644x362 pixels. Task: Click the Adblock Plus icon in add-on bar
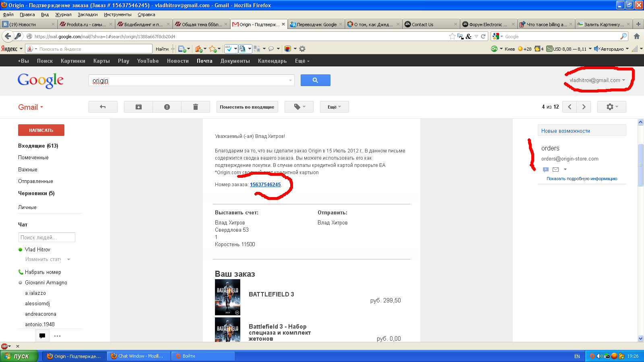coord(4,346)
